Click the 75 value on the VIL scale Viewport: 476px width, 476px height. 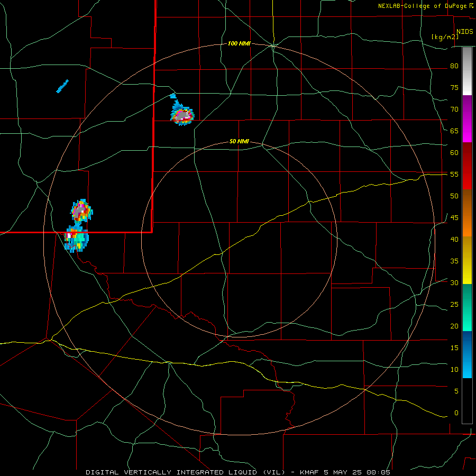pyautogui.click(x=454, y=87)
